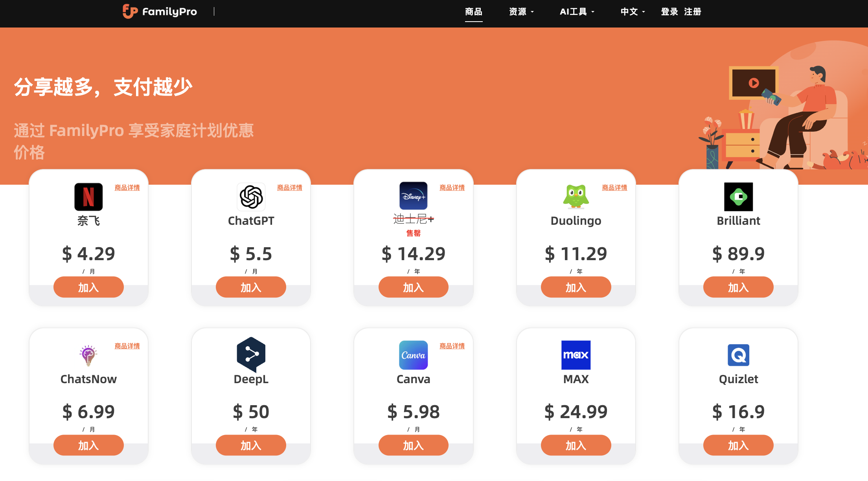Click the Brilliant logo icon

738,197
